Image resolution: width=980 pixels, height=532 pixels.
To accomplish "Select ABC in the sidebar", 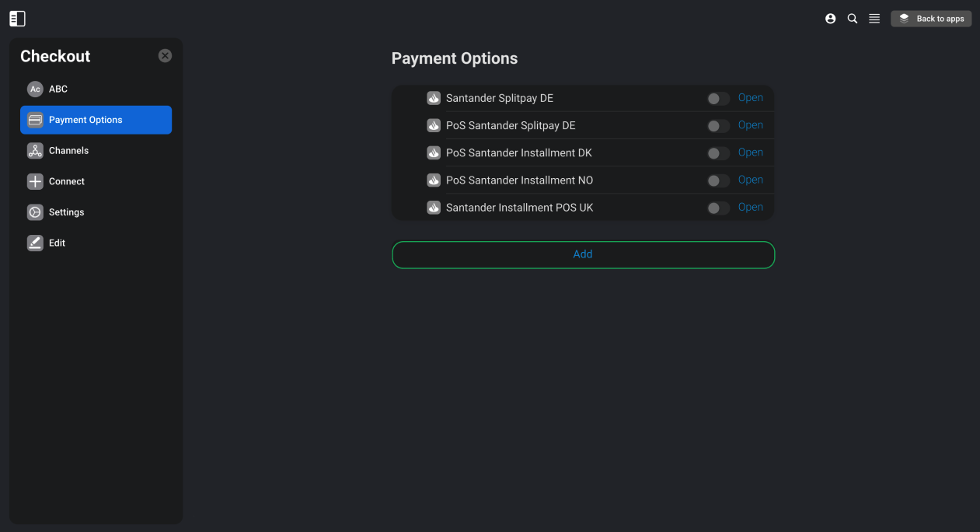I will click(x=96, y=89).
